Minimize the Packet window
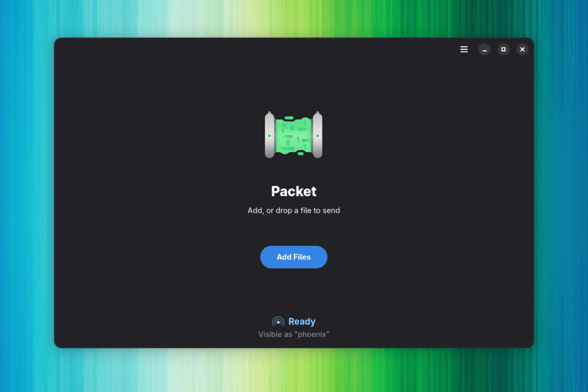 tap(485, 49)
